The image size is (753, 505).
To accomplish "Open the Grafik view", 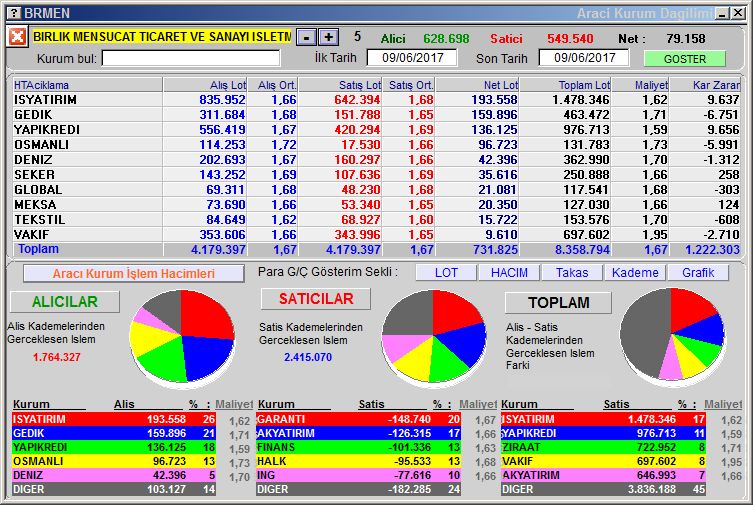I will tap(698, 273).
